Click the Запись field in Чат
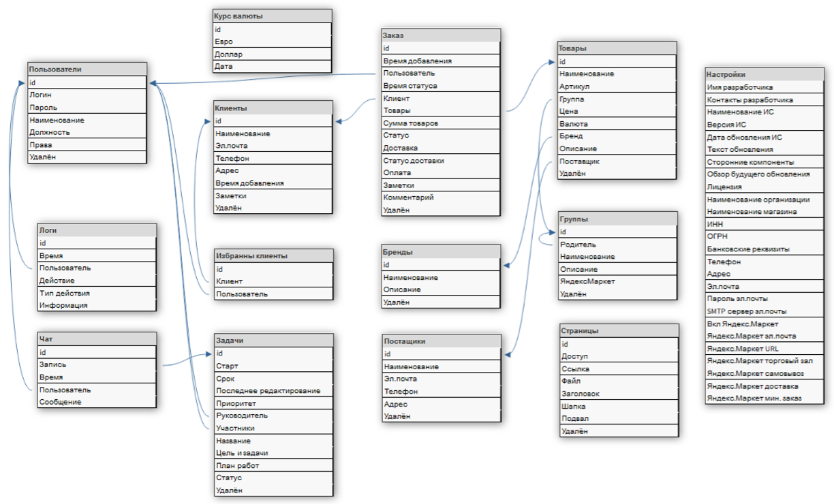Screen dimensions: 834x504 point(97,364)
